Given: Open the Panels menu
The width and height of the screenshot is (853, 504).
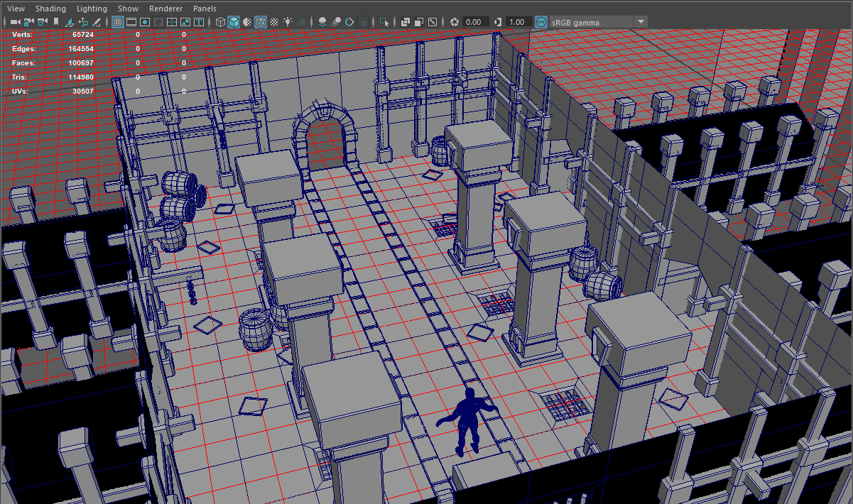Looking at the screenshot, I should 205,9.
